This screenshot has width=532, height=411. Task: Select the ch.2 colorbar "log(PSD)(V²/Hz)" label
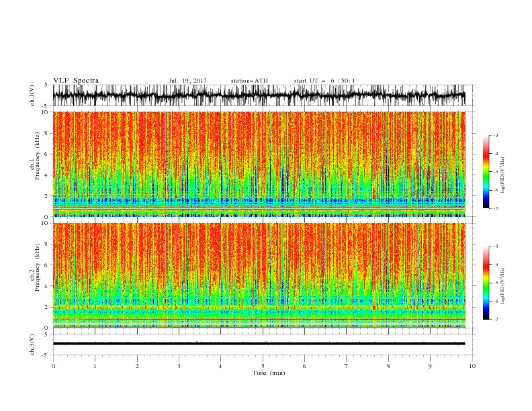[502, 286]
